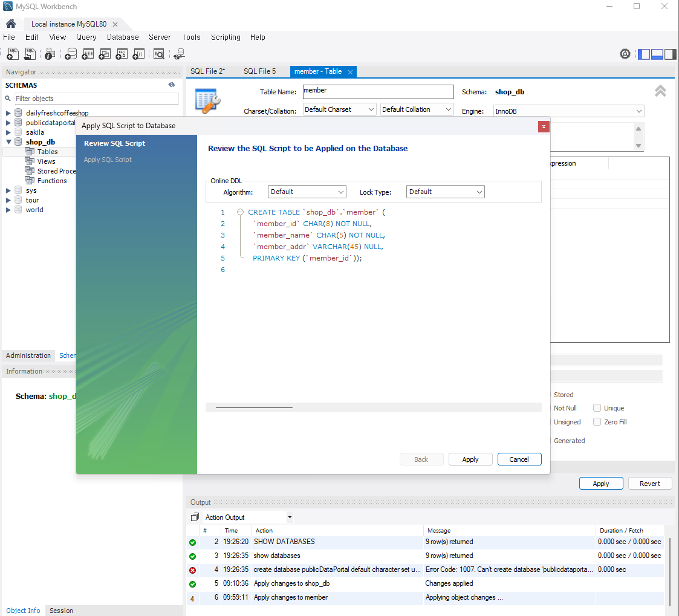Click Cancel in the SQL script dialog
Viewport: 679px width, 616px height.
click(519, 459)
